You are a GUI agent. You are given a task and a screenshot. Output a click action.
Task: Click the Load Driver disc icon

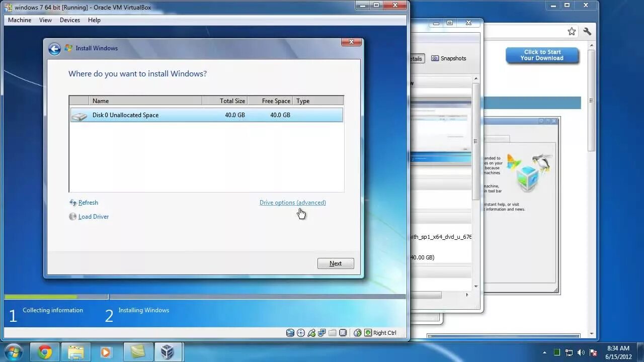[x=73, y=217]
